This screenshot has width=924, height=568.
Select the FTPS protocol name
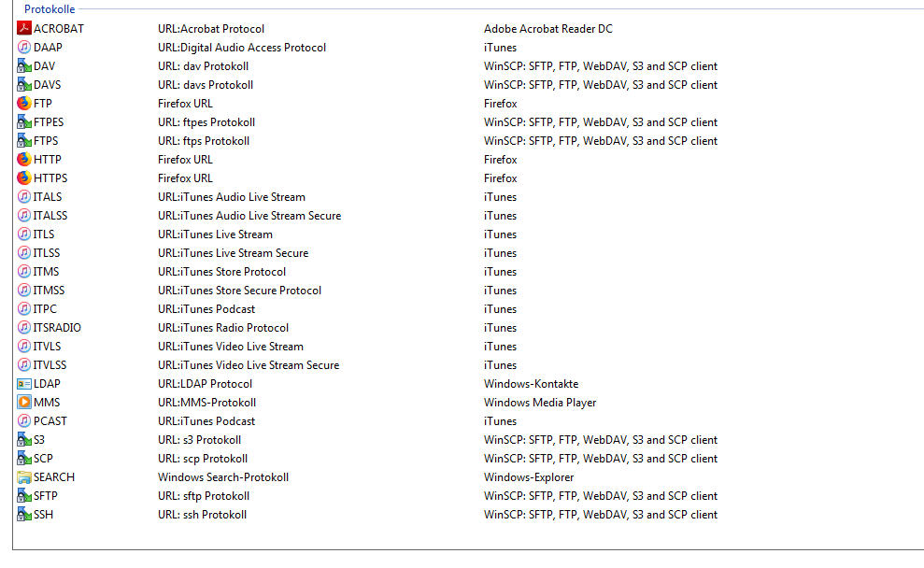point(46,141)
